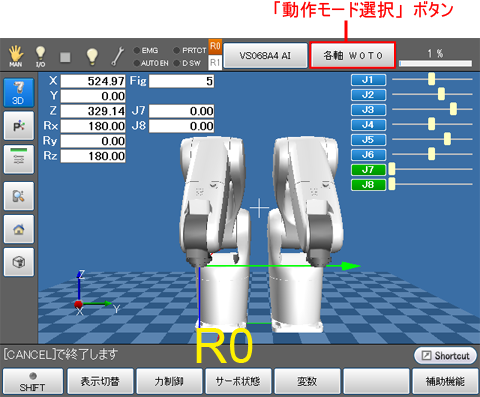Click the X coordinate input field
Image resolution: width=480 pixels, height=397 pixels.
point(93,81)
